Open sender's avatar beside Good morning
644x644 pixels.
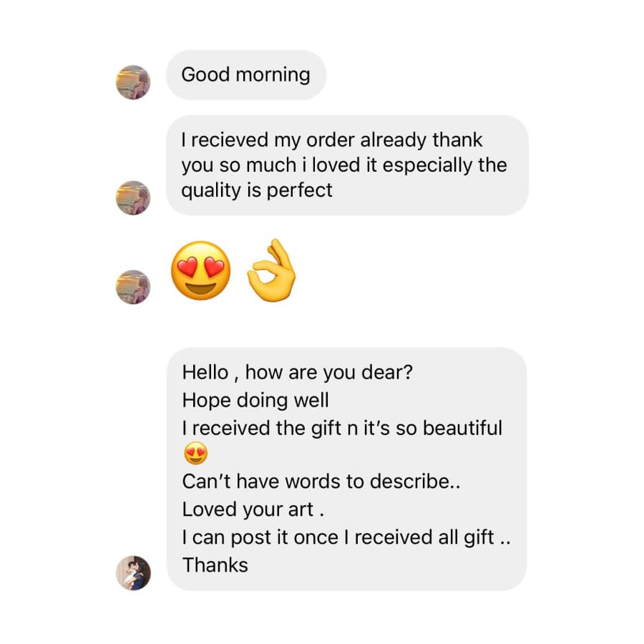point(132,82)
